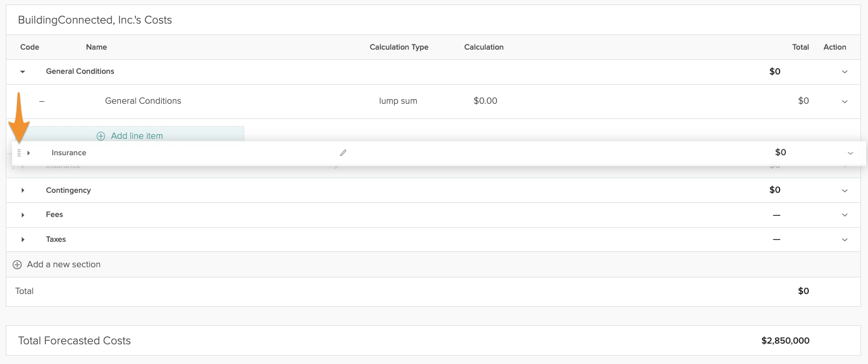Viewport: 868px width, 364px height.
Task: Click the Add line item text
Action: [137, 136]
